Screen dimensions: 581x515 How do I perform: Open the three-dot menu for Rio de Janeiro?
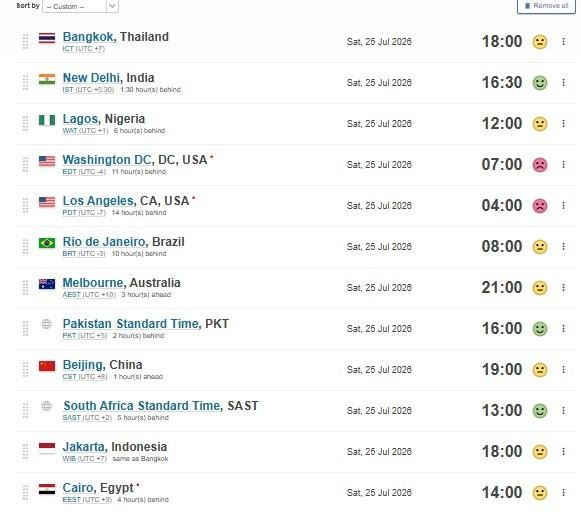tap(563, 246)
